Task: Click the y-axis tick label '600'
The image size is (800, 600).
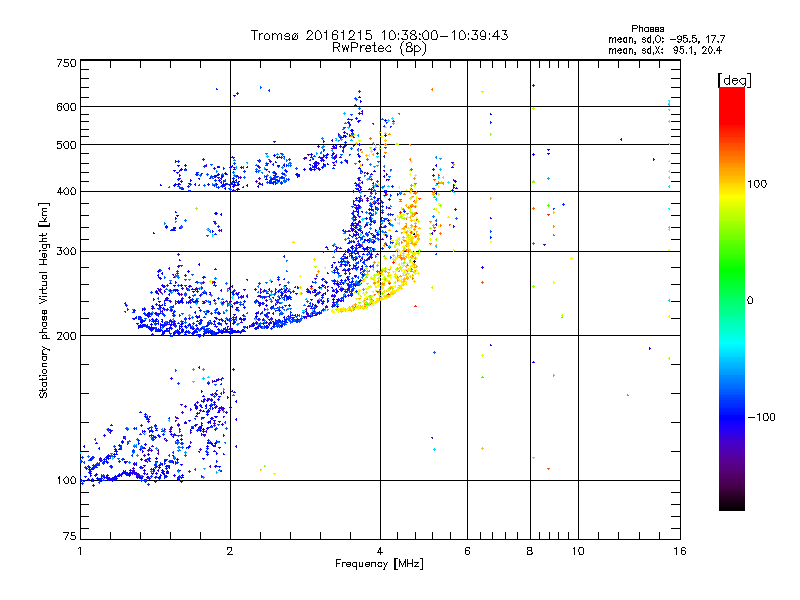Action: [66, 107]
